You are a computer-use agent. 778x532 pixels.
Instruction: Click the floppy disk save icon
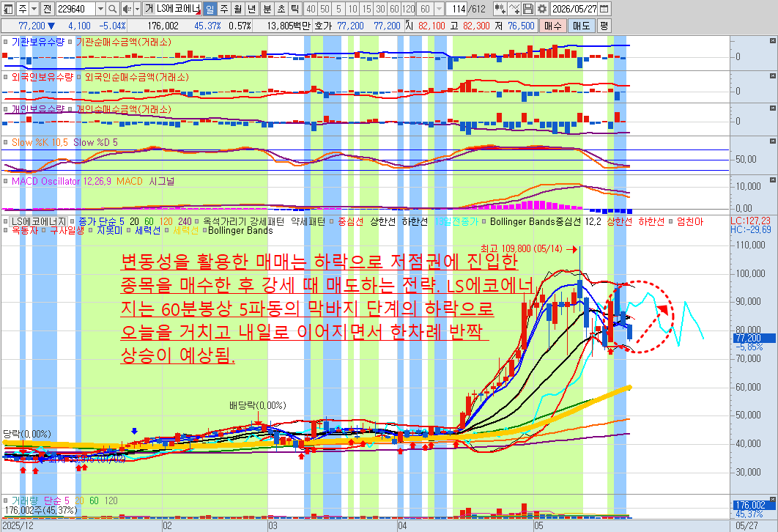(x=528, y=9)
